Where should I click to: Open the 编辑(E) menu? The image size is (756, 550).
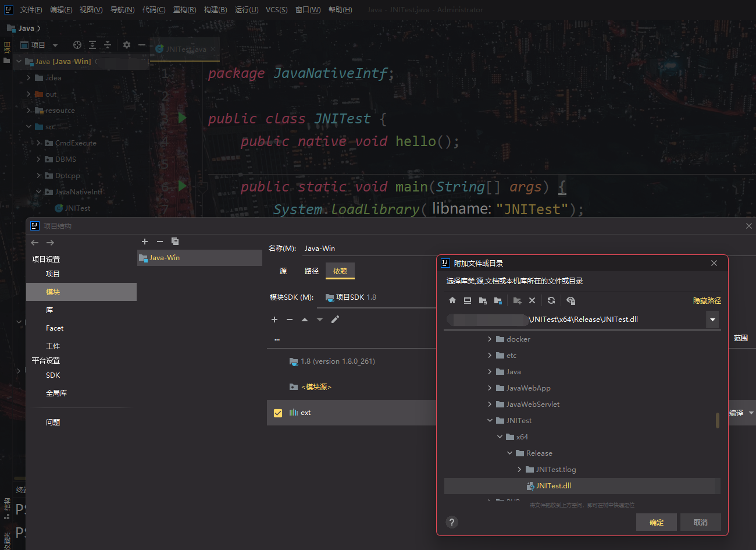tap(61, 10)
